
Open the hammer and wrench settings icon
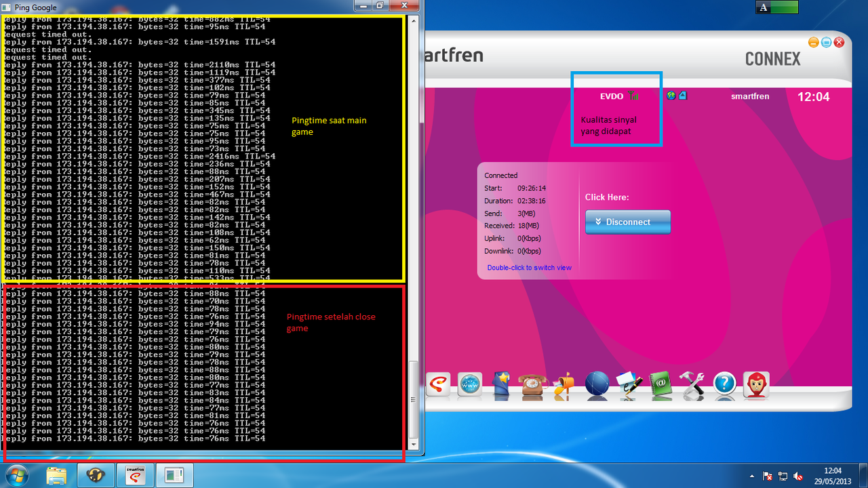pos(692,384)
